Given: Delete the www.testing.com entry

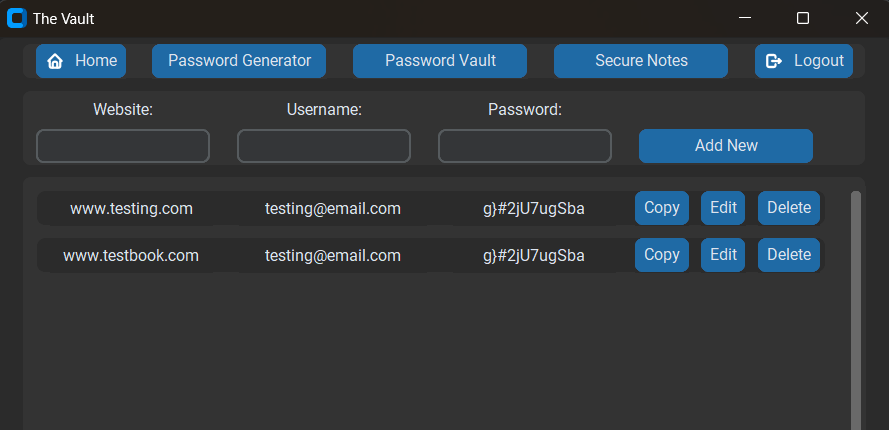Looking at the screenshot, I should pos(789,208).
